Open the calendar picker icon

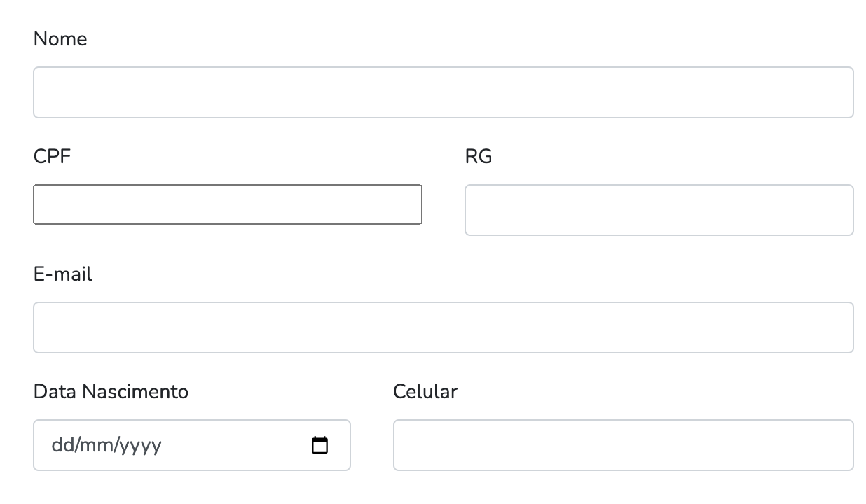pos(319,445)
